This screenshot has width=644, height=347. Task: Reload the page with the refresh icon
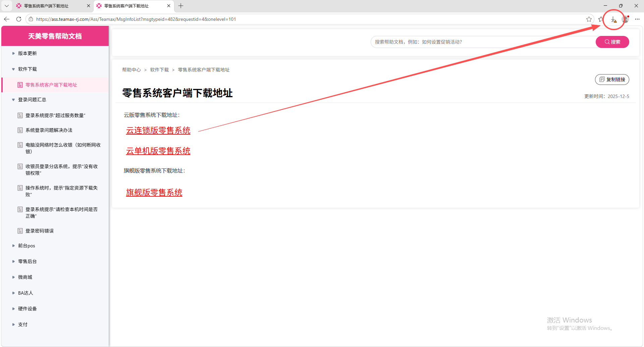click(x=19, y=19)
